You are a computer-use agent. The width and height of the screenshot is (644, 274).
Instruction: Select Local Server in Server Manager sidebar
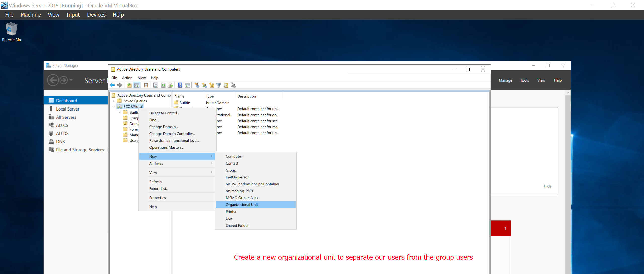[x=68, y=109]
